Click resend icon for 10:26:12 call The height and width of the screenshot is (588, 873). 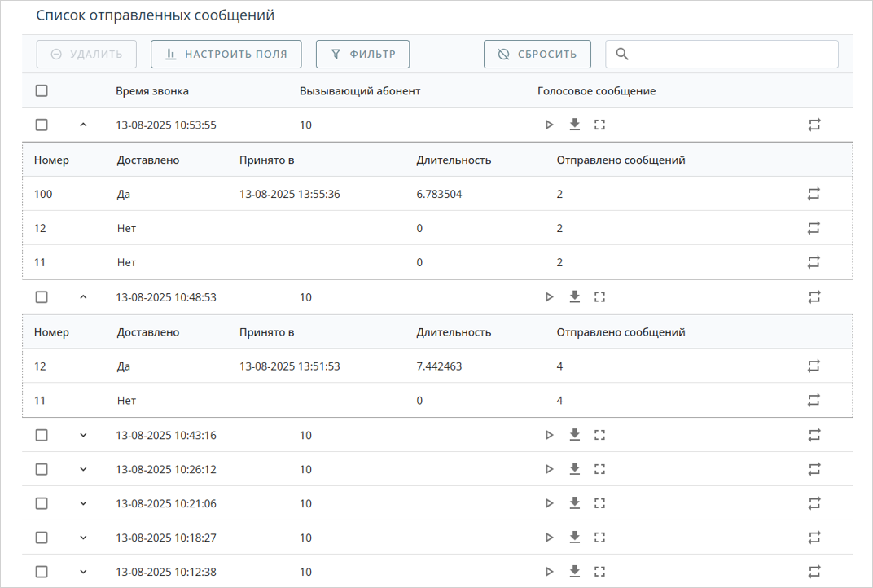tap(814, 470)
